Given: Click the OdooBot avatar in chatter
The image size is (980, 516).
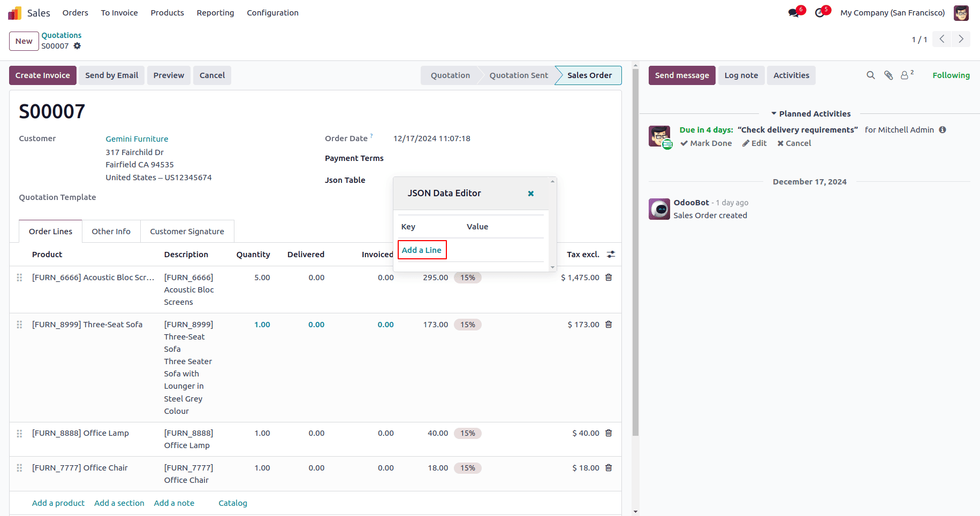Looking at the screenshot, I should pos(659,209).
